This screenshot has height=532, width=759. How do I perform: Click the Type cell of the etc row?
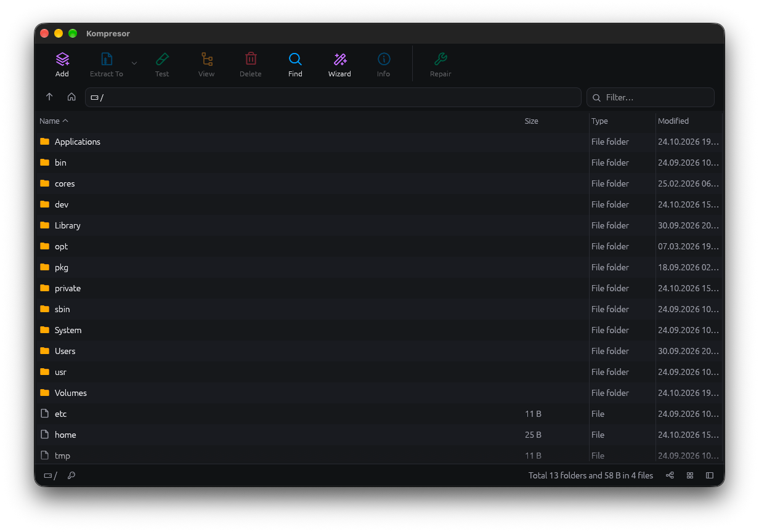[x=598, y=414]
